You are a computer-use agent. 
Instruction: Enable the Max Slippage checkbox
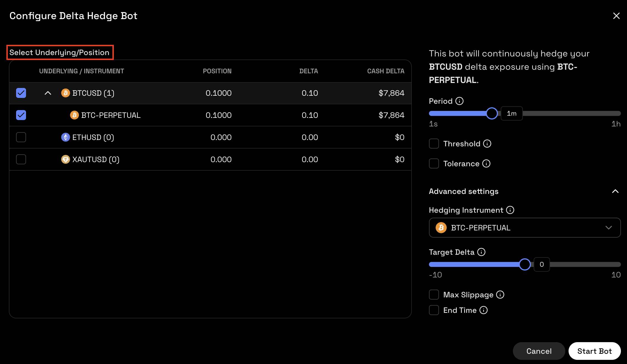coord(434,295)
